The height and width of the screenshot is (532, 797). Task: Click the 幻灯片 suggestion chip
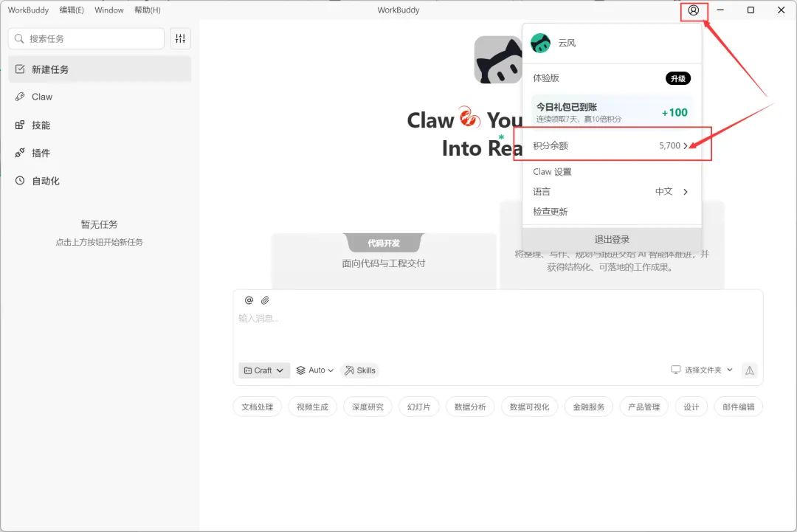419,407
